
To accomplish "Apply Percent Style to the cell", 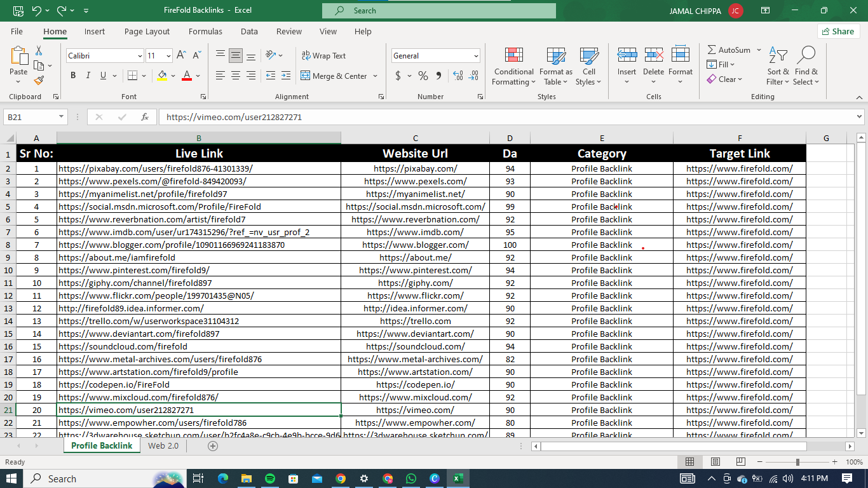I will click(x=423, y=76).
